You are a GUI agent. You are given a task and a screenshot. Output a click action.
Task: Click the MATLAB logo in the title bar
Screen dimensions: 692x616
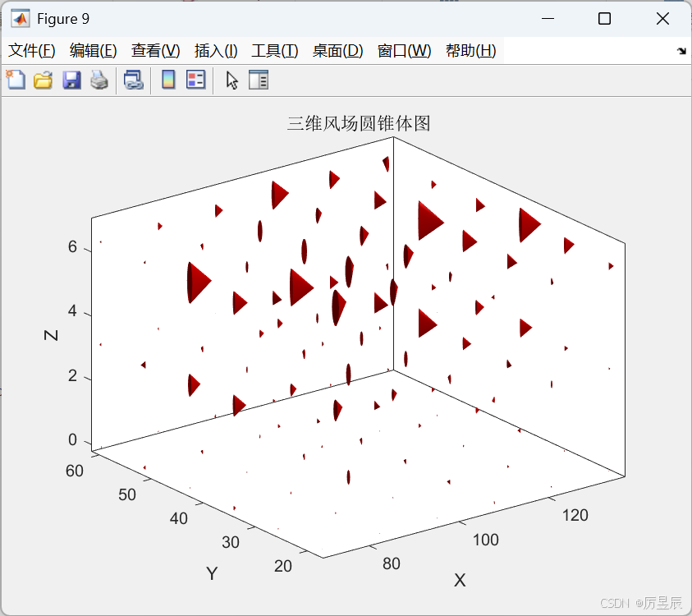[x=21, y=19]
